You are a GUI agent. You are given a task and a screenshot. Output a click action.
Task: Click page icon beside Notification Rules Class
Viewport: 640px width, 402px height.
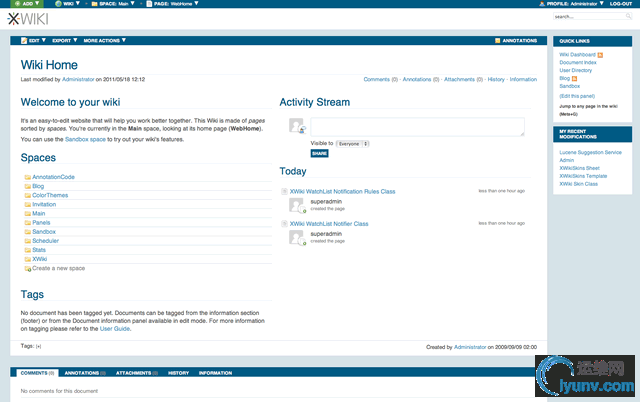tap(284, 191)
